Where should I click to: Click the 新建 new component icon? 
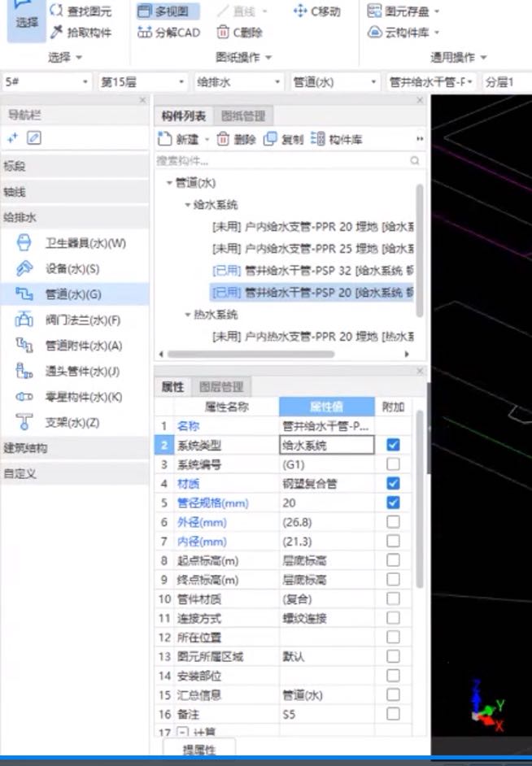[164, 139]
